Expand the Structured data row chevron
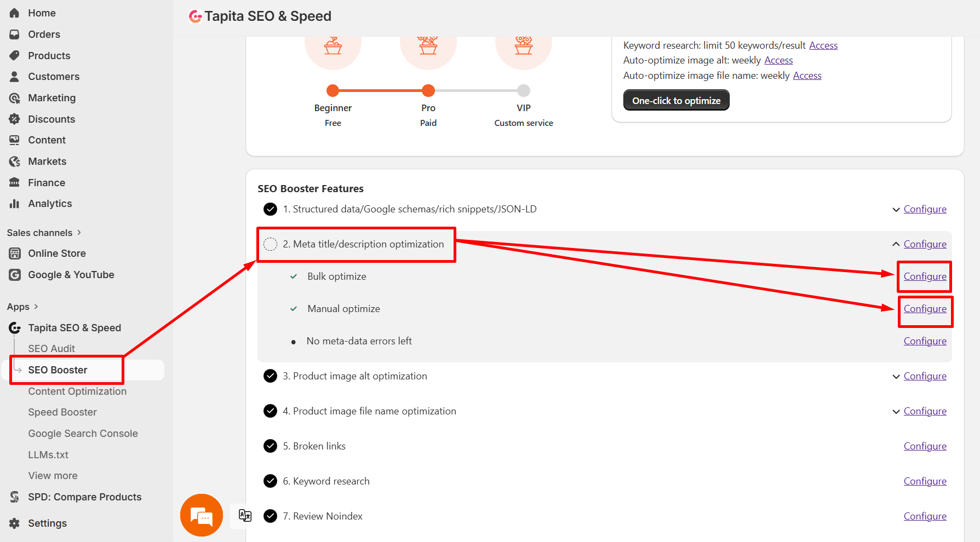This screenshot has height=542, width=980. (896, 210)
